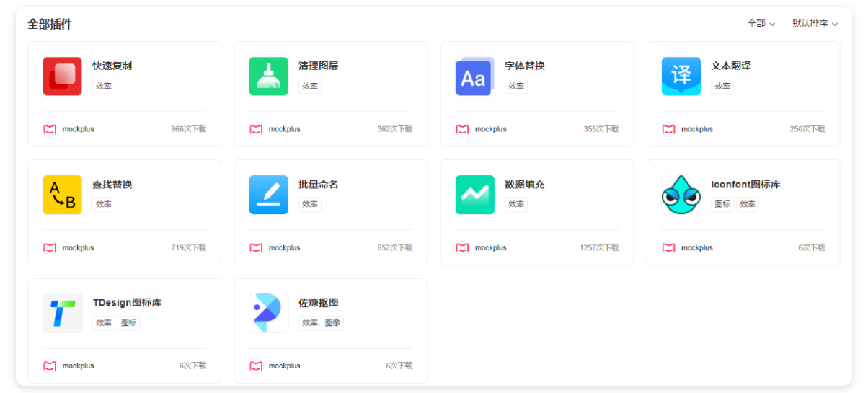Click the TDesign图标库 plugin title
The height and width of the screenshot is (393, 868).
point(127,303)
